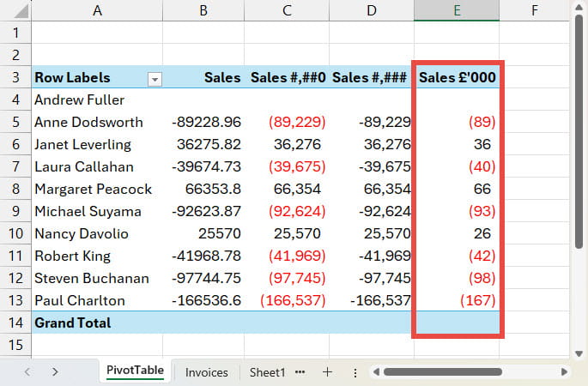Image resolution: width=588 pixels, height=386 pixels.
Task: Select the Robert King cell
Action: (97, 256)
